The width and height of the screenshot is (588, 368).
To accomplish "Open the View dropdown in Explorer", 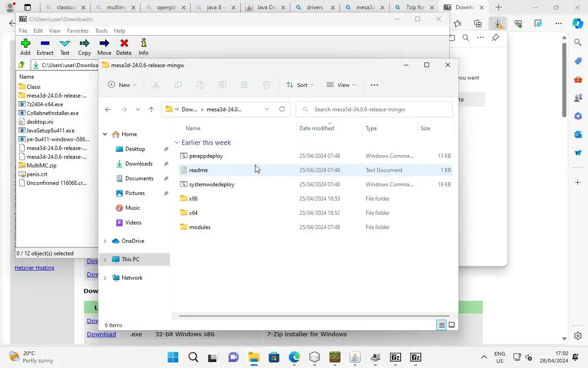I will point(341,85).
